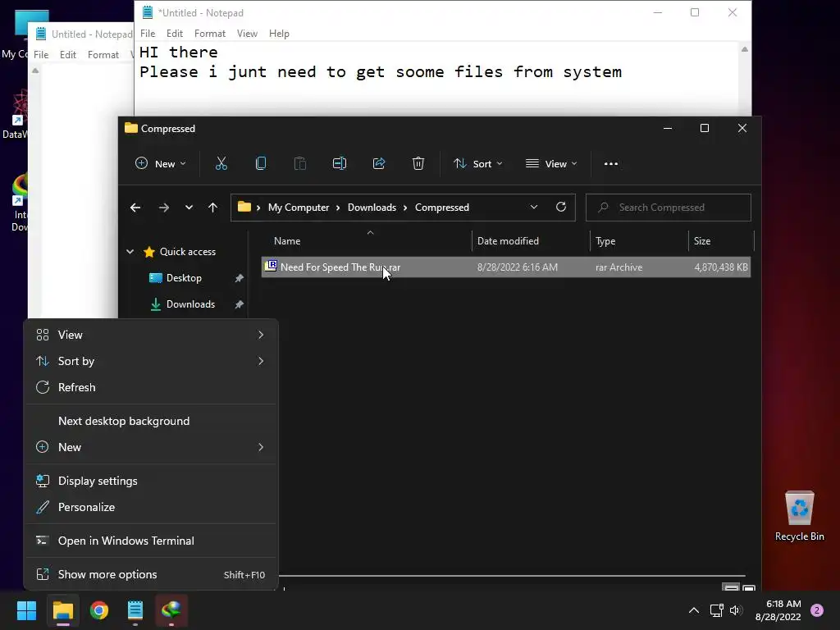840x630 pixels.
Task: Choose Open in Windows Terminal
Action: [151, 541]
